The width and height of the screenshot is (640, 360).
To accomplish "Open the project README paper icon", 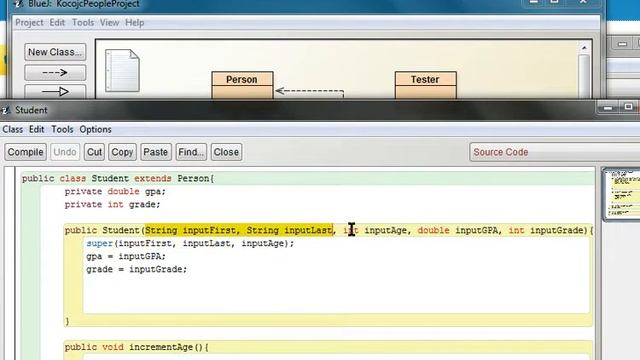I will (x=122, y=70).
